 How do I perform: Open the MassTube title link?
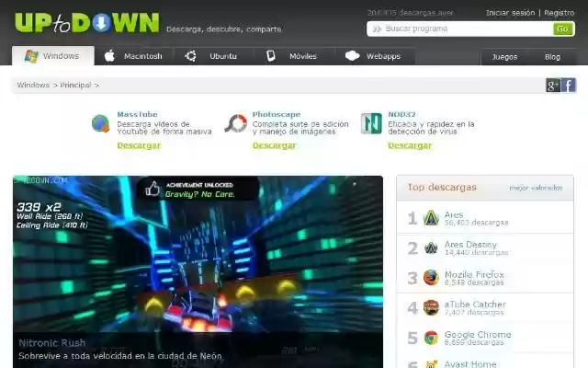pyautogui.click(x=137, y=114)
